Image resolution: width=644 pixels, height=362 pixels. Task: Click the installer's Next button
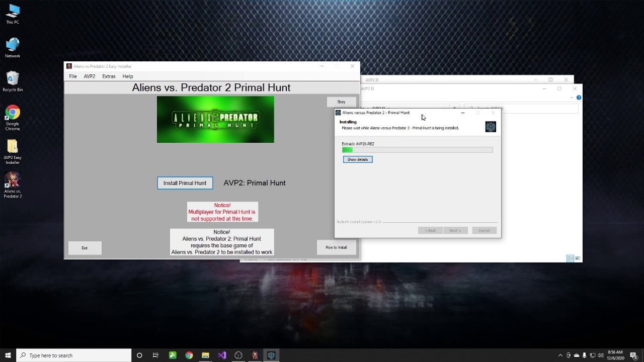tap(455, 230)
